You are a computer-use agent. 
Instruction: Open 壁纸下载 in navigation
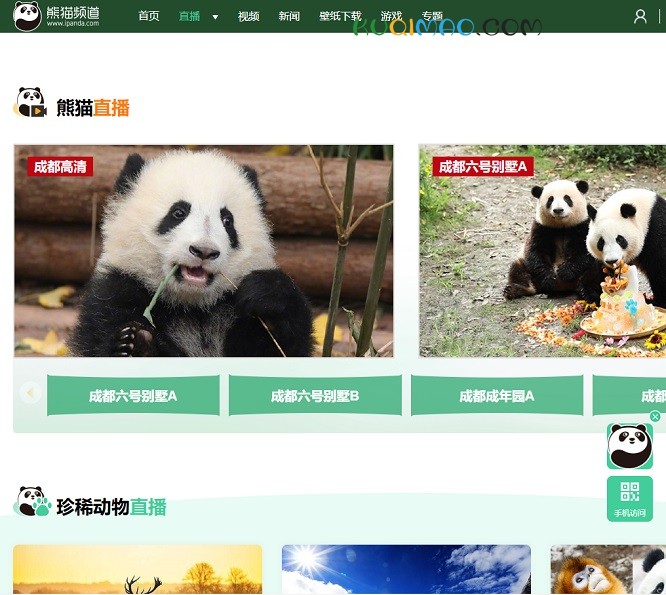(x=340, y=16)
